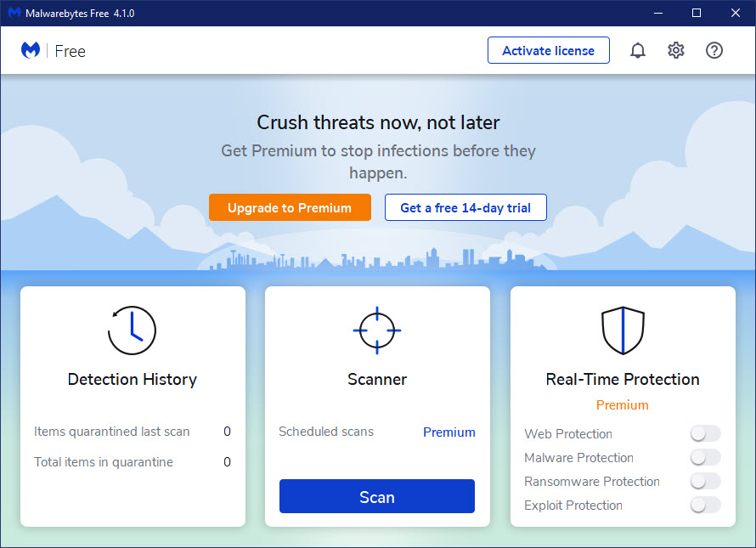Click the Detection History clock icon

coord(133,330)
